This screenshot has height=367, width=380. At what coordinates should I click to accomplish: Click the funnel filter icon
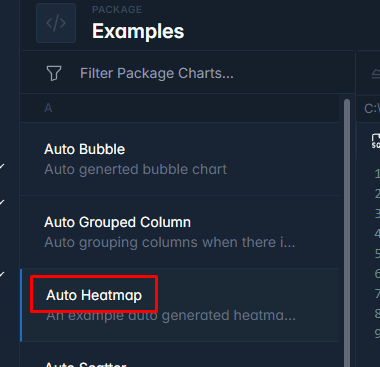tap(54, 73)
